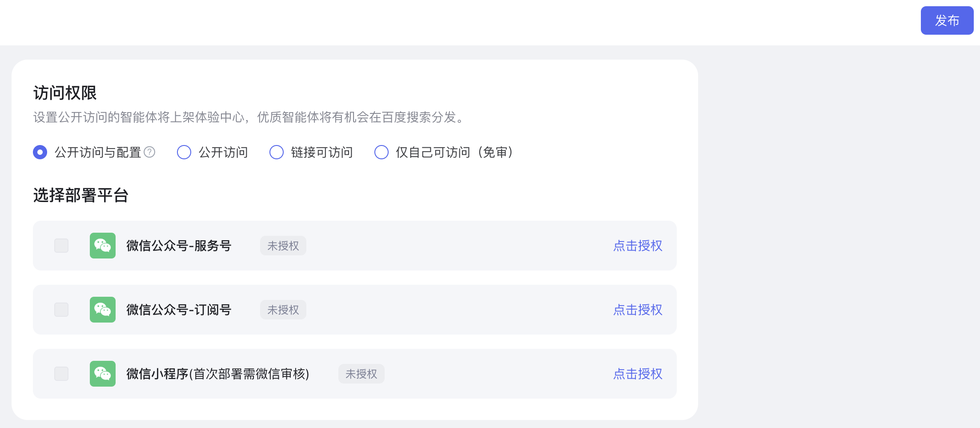Click 点击授权 for 微信公众号-订阅号

[638, 310]
